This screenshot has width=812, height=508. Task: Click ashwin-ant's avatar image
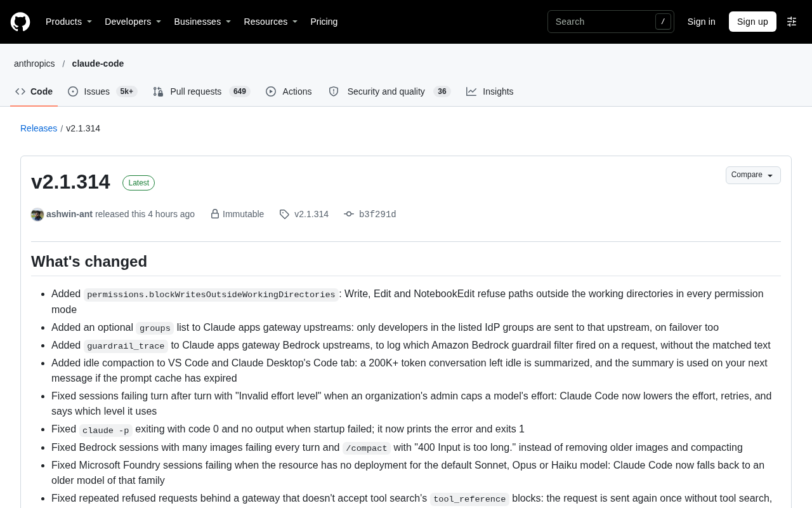(x=37, y=215)
